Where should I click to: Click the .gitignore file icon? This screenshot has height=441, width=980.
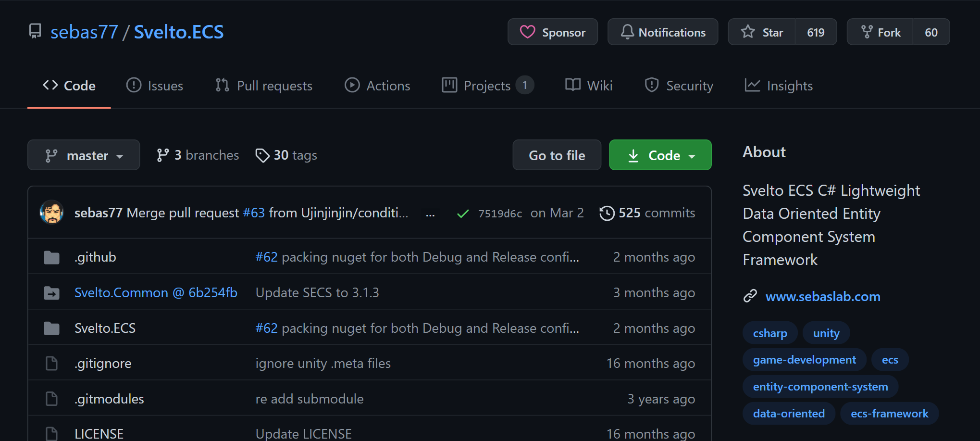click(x=51, y=364)
